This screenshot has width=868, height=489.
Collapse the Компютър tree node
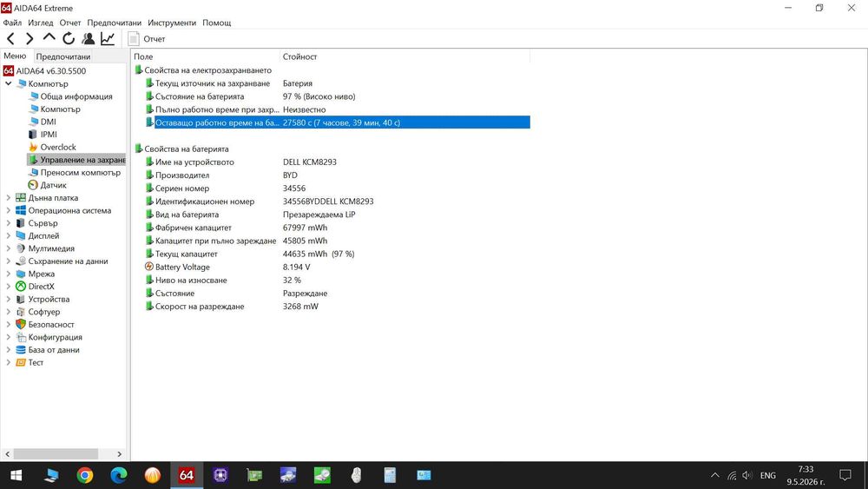click(9, 83)
